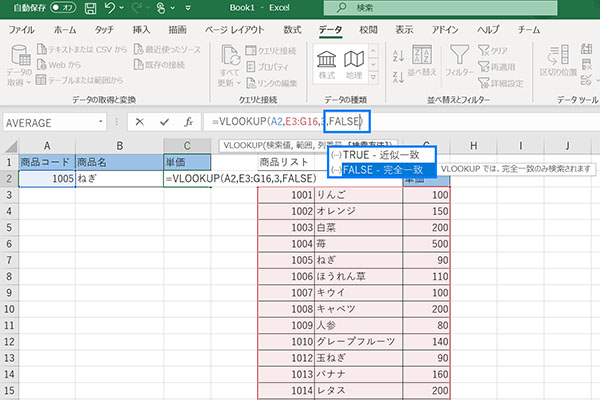Cancel formula entry with the X button
600x400 pixels.
[139, 121]
